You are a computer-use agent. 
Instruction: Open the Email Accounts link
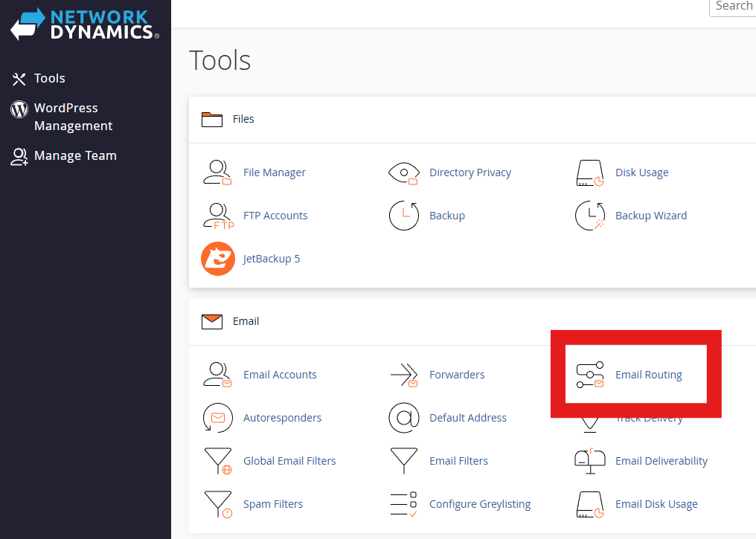click(x=280, y=375)
